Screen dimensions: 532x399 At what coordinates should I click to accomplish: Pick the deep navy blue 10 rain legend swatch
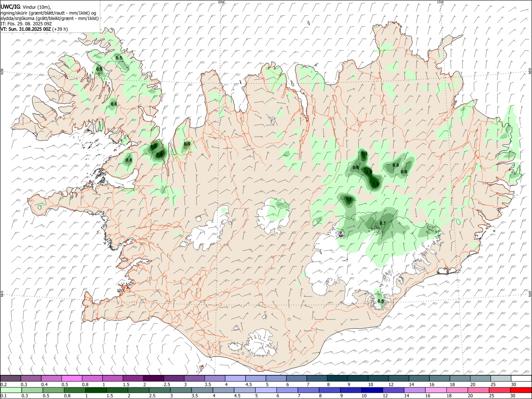click(372, 390)
